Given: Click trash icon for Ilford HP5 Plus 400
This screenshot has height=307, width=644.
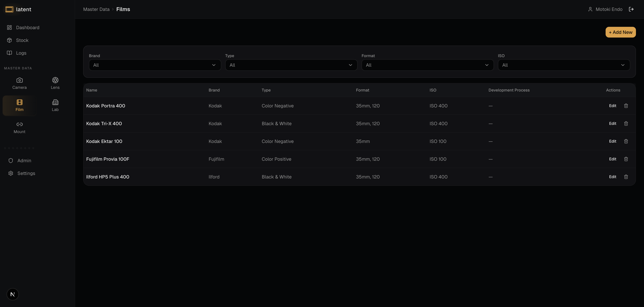Looking at the screenshot, I should (626, 177).
